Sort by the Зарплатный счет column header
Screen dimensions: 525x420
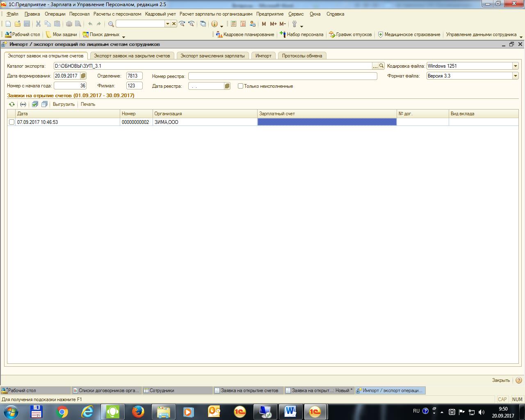(x=327, y=114)
